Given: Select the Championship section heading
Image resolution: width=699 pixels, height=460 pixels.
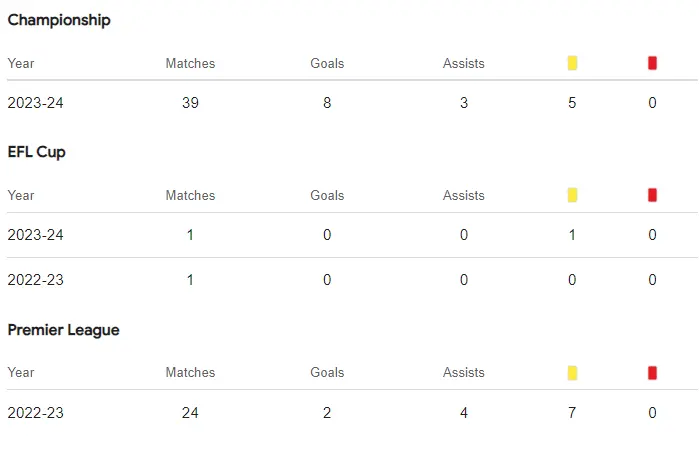Looking at the screenshot, I should [x=59, y=20].
